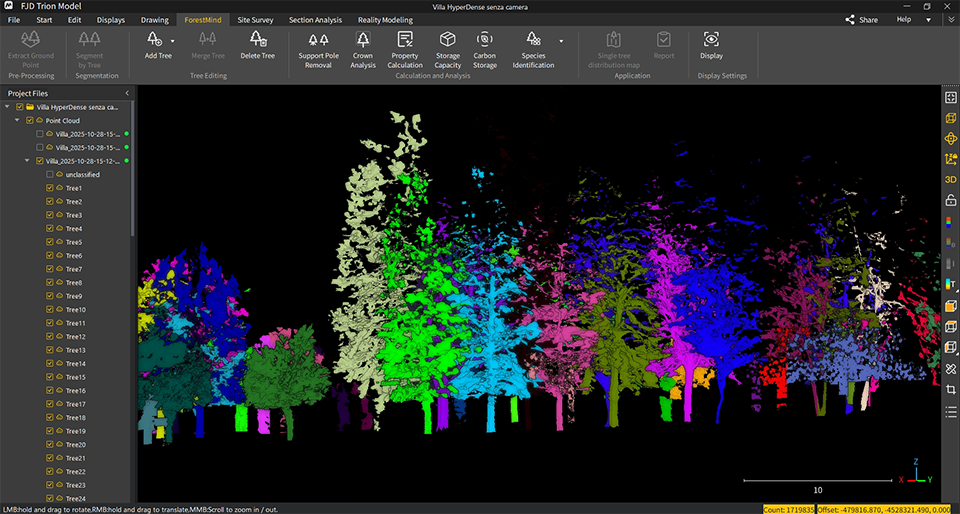Uncheck the Villa HyperDense project checkbox
The height and width of the screenshot is (514, 960).
(20, 107)
